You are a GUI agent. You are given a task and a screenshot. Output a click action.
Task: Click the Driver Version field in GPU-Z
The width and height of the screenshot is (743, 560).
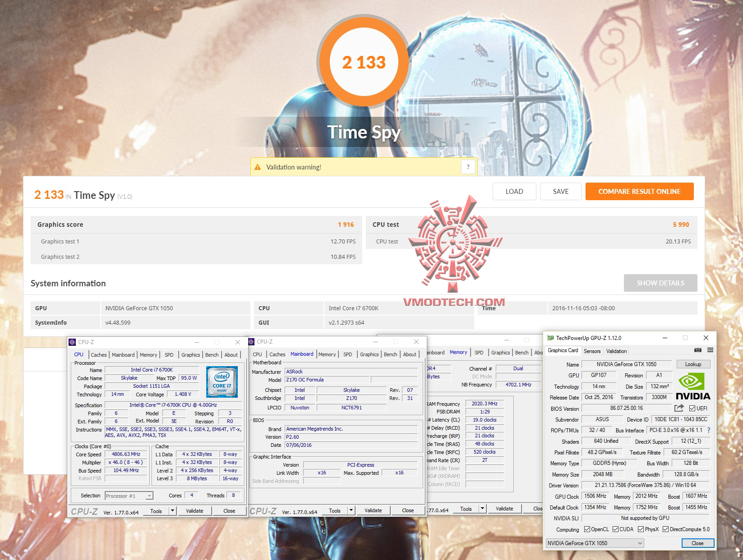tap(646, 485)
